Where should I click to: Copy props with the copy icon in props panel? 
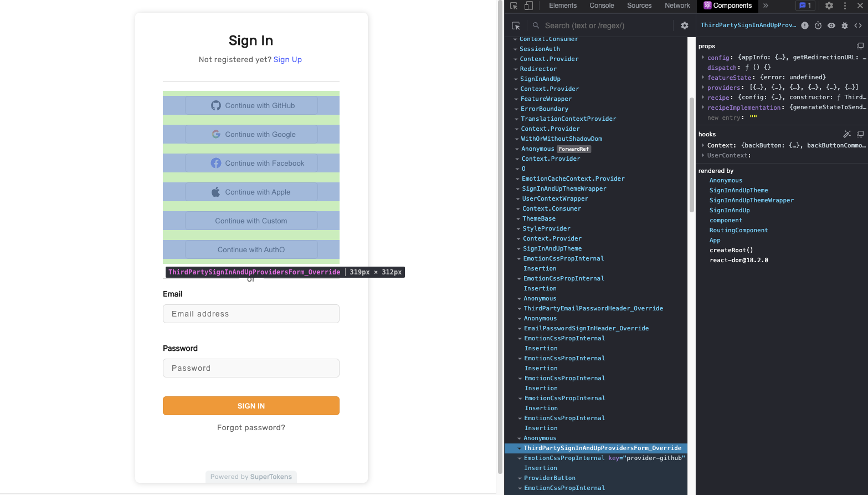tap(860, 46)
